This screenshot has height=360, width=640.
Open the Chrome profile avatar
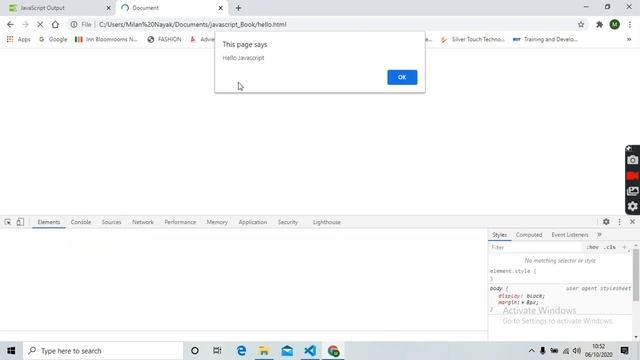point(615,24)
